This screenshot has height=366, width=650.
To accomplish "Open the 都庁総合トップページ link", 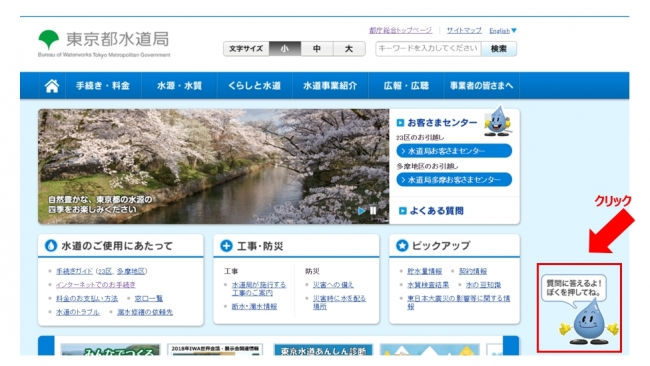I will (x=400, y=30).
